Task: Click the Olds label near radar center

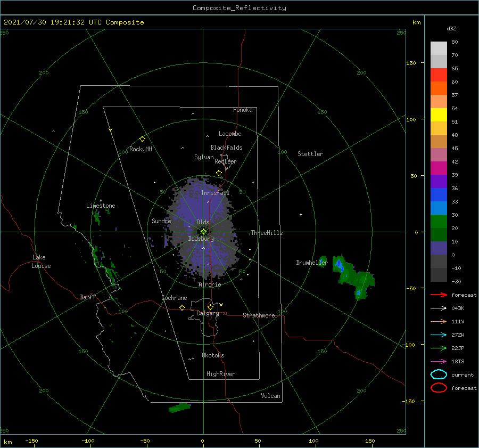Action: [203, 222]
